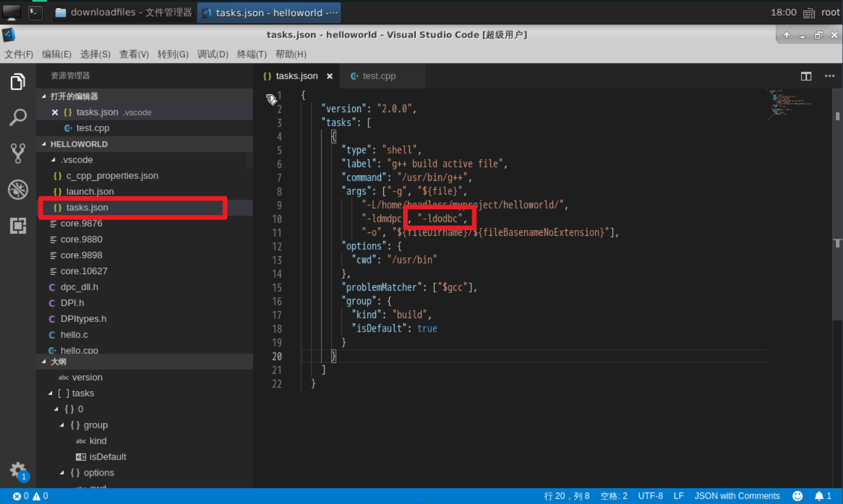This screenshot has width=843, height=504.
Task: Open the Search view in activity bar
Action: tap(18, 117)
